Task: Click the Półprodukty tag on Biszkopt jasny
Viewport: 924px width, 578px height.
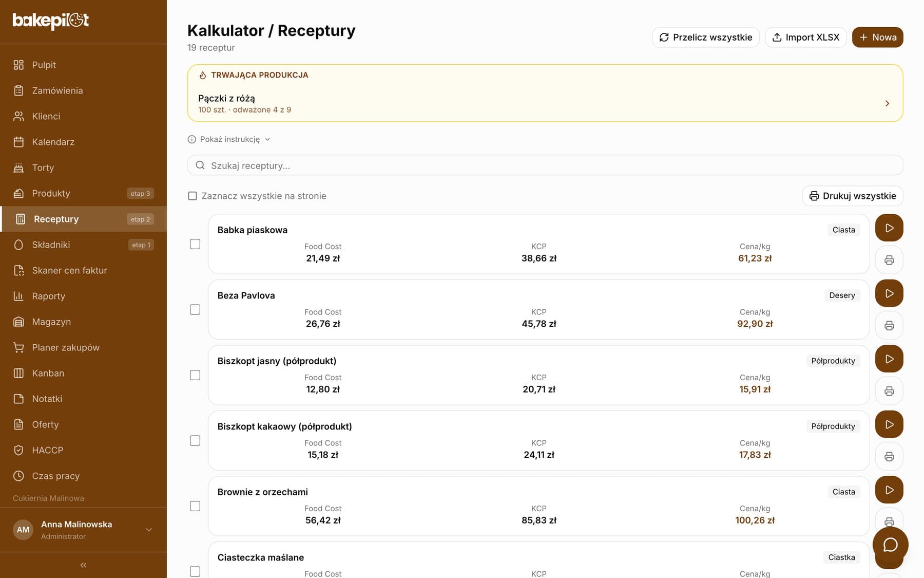Action: point(833,361)
